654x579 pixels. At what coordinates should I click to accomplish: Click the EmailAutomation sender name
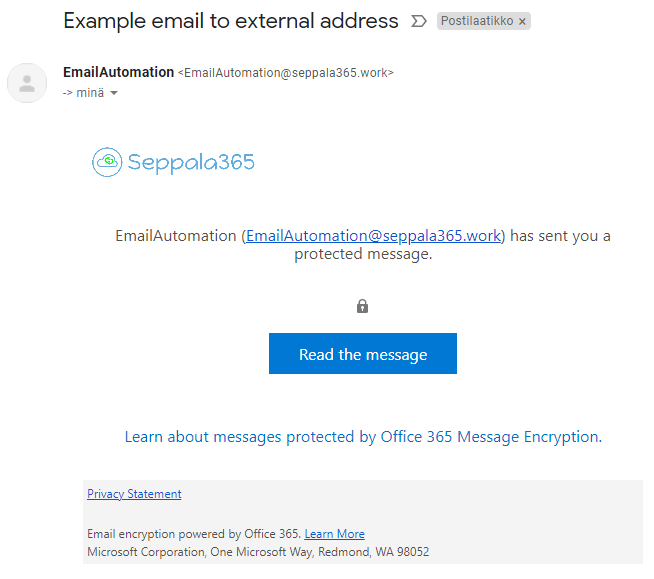tap(118, 72)
